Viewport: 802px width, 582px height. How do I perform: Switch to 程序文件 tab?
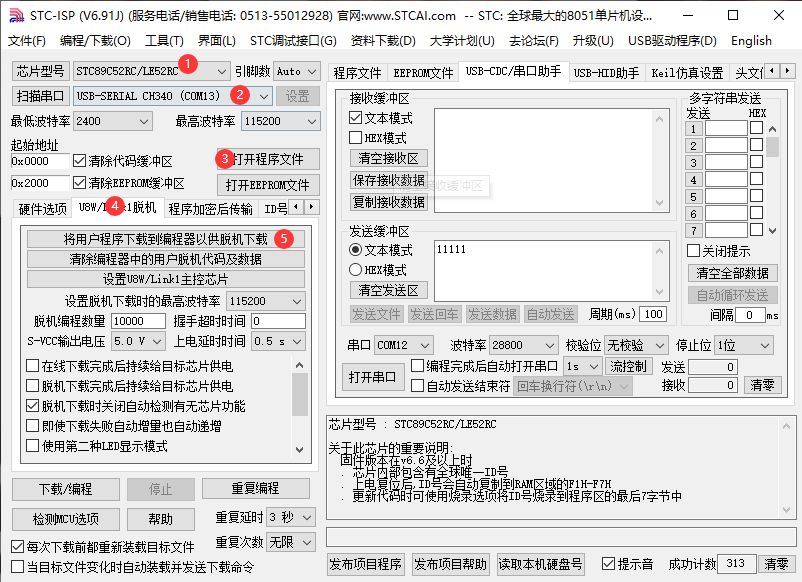tap(358, 73)
